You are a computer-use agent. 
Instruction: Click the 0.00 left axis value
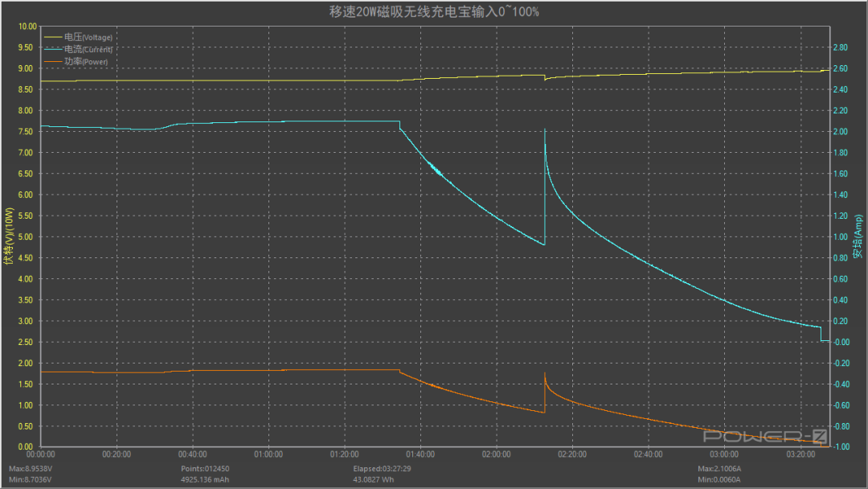tap(26, 446)
